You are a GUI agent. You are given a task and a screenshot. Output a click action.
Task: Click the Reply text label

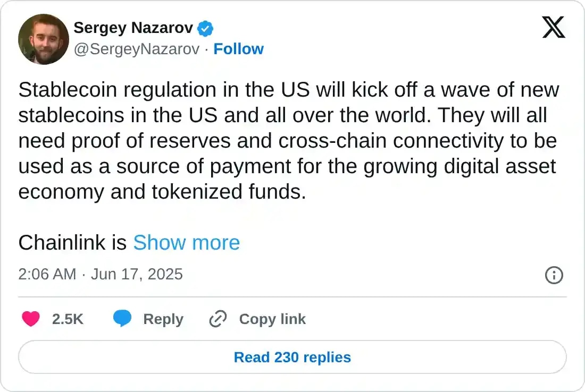163,319
